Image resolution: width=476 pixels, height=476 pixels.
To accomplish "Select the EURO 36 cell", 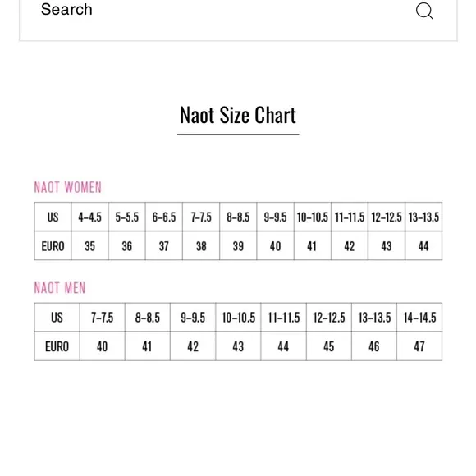I will 127,246.
